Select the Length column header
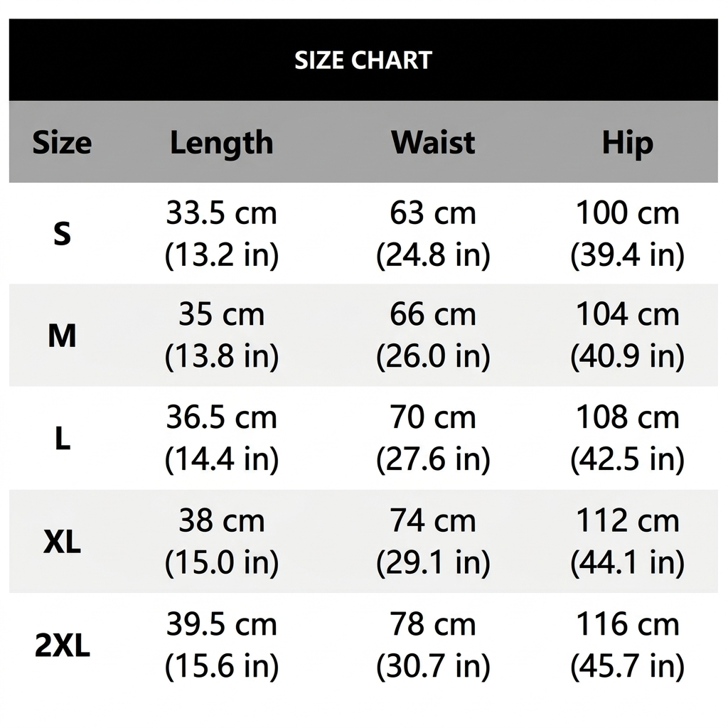This screenshot has height=728, width=728. tap(222, 144)
